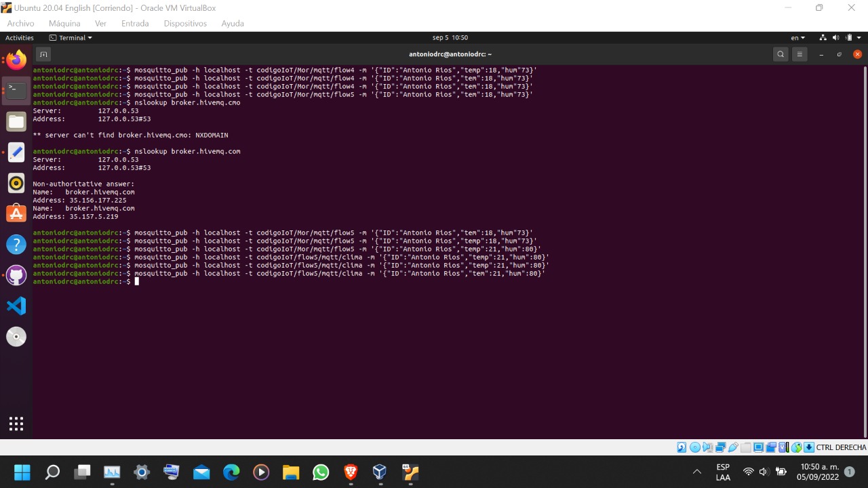Click VirtualBox display status icon
This screenshot has height=488, width=868.
[x=759, y=447]
